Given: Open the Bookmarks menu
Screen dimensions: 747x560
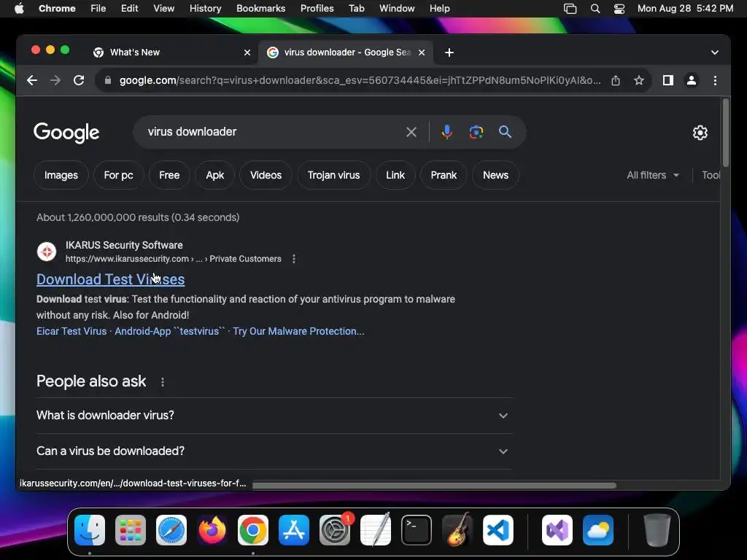Looking at the screenshot, I should pyautogui.click(x=260, y=9).
